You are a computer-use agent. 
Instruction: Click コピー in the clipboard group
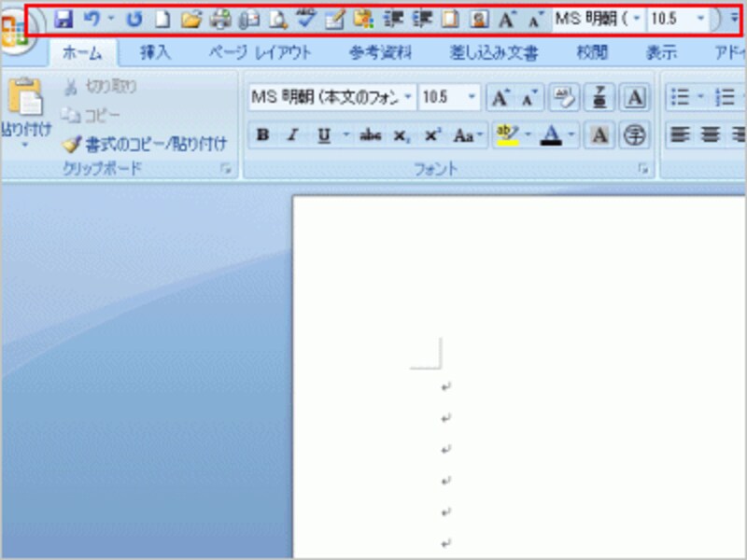coord(91,115)
